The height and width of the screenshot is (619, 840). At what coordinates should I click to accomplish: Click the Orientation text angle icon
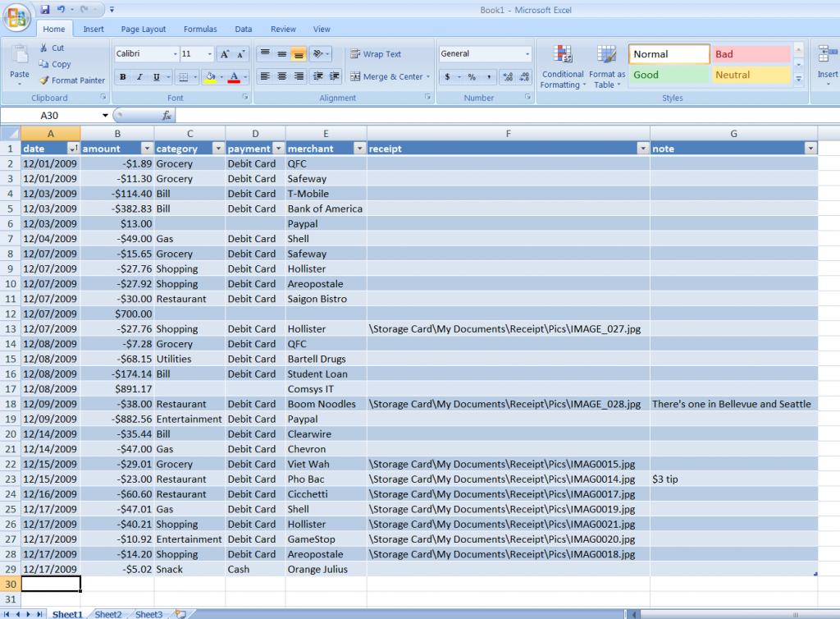click(x=318, y=53)
